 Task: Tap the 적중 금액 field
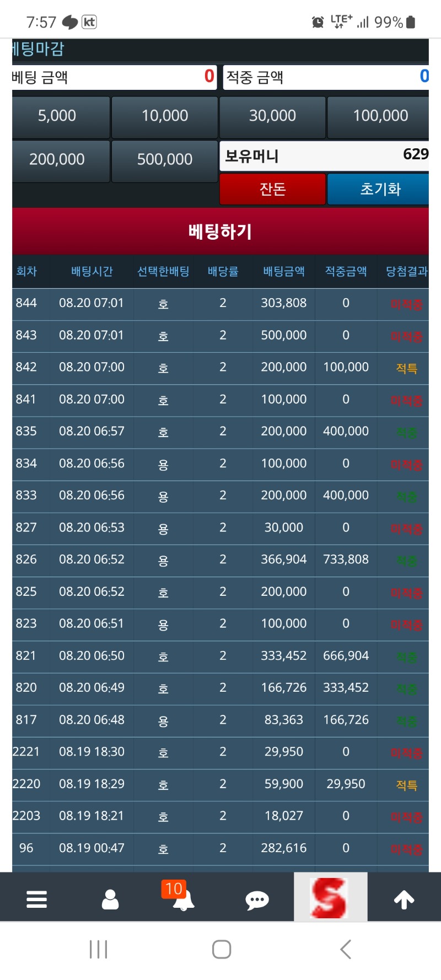326,77
